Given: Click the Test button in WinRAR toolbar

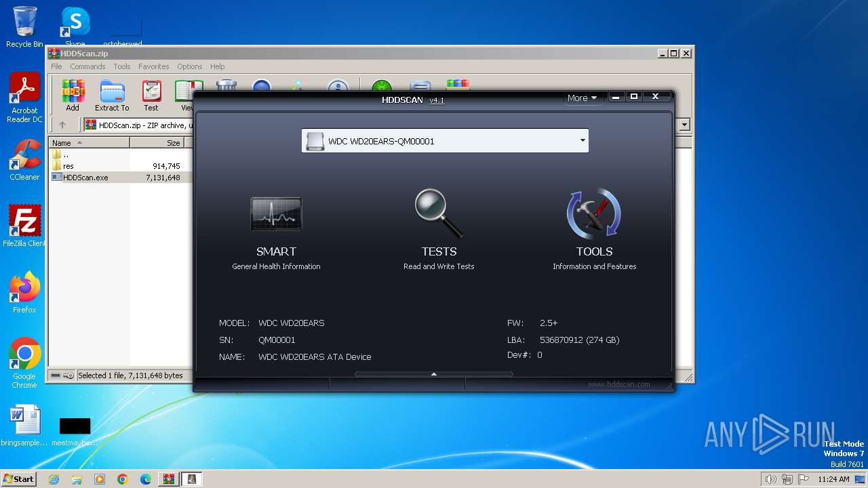Looking at the screenshot, I should (x=151, y=96).
